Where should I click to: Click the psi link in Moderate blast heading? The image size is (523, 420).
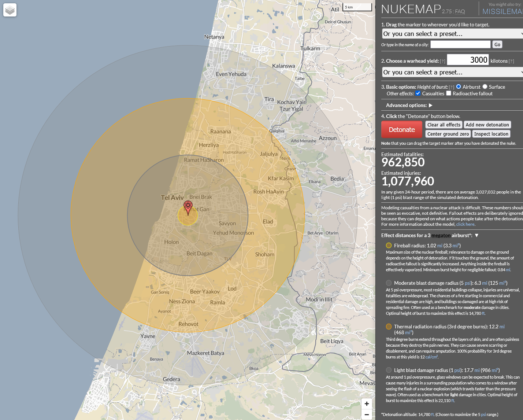468,283
